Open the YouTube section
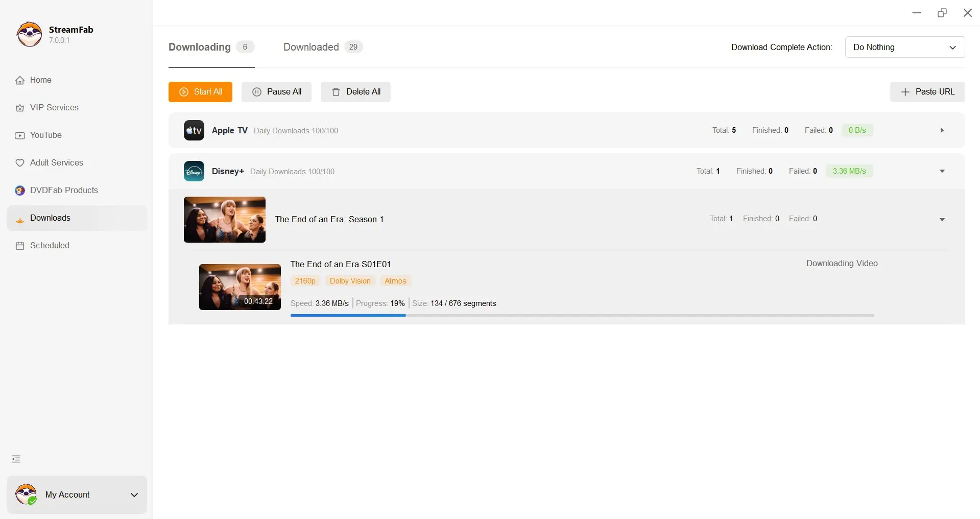Screen dimensions: 980x519 pos(77,135)
